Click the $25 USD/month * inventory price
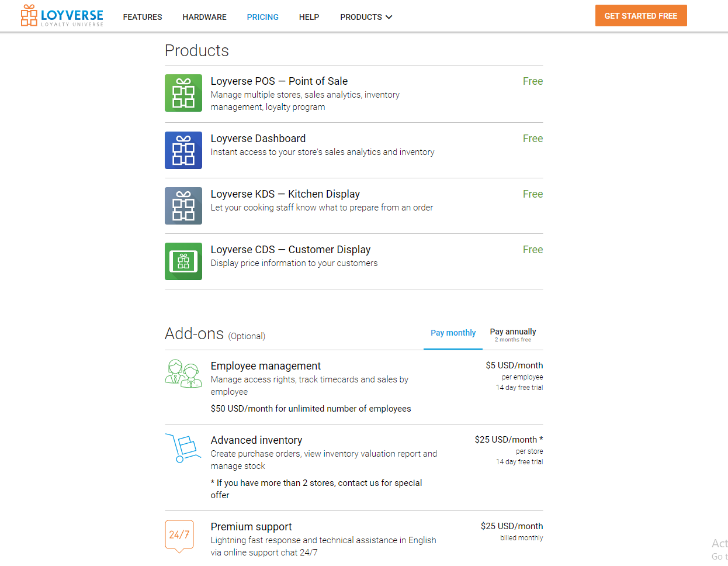Screen dimensions: 728x566 tap(509, 440)
